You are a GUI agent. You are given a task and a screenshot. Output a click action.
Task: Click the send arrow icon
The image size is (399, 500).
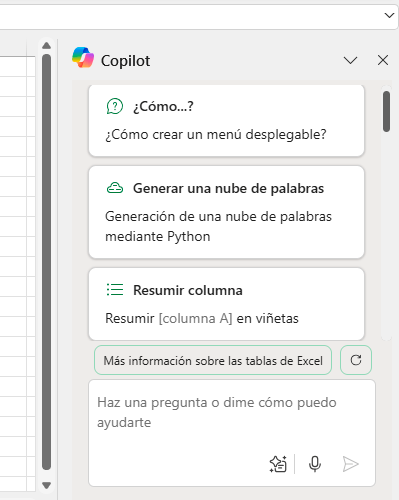[350, 464]
